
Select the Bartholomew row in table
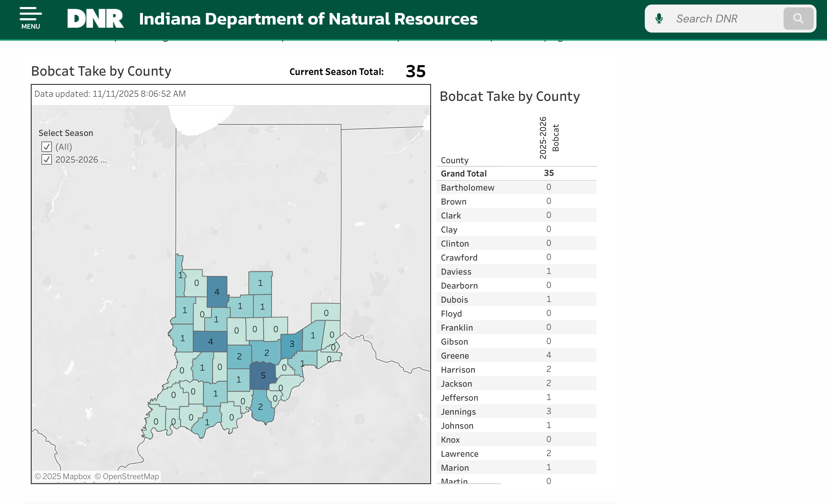coord(467,187)
